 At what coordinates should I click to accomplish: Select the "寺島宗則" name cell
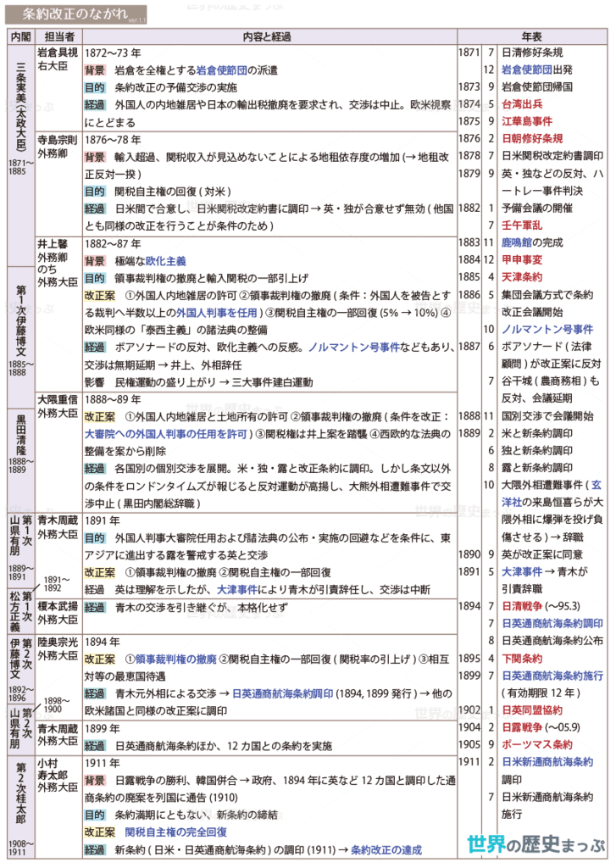click(58, 140)
